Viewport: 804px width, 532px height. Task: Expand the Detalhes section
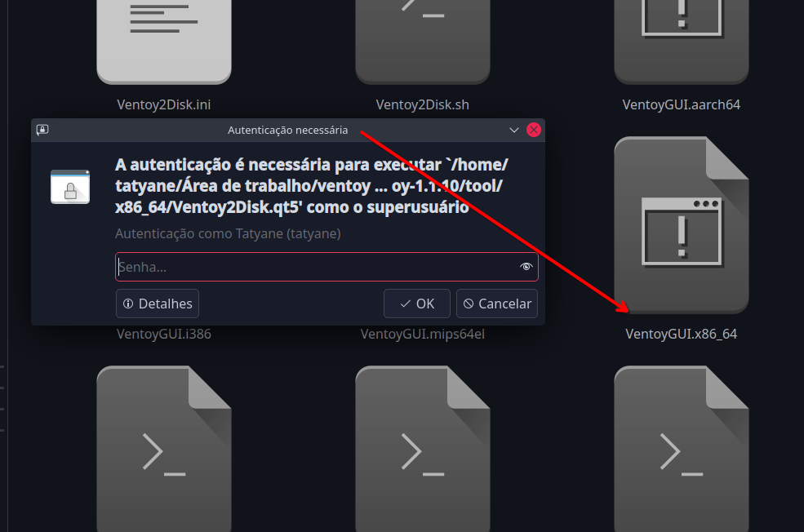(158, 304)
